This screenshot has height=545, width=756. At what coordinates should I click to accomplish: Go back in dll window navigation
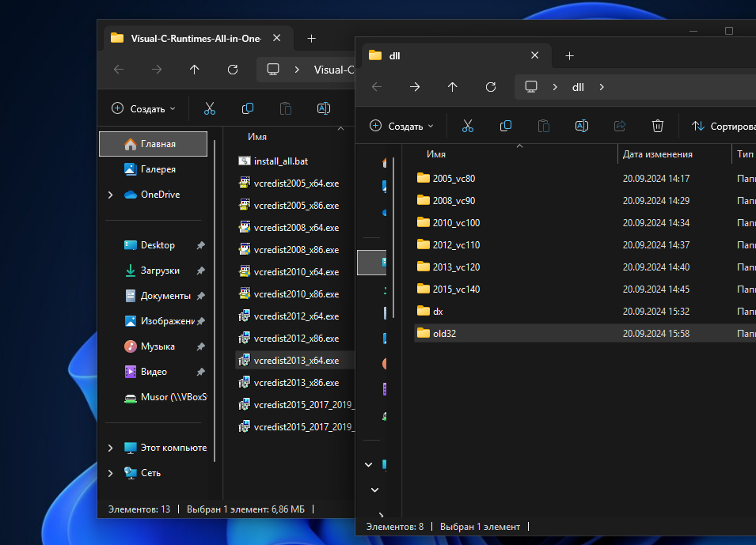click(377, 87)
